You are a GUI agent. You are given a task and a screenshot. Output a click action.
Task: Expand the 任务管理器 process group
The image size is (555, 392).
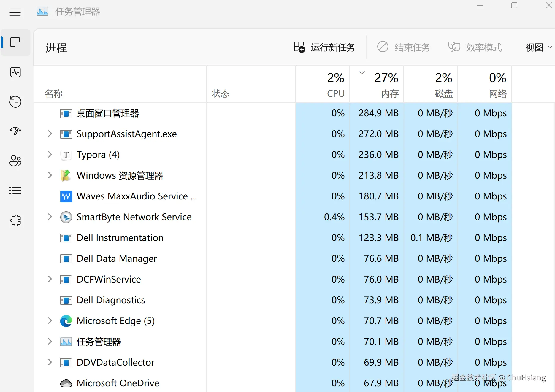(x=50, y=342)
